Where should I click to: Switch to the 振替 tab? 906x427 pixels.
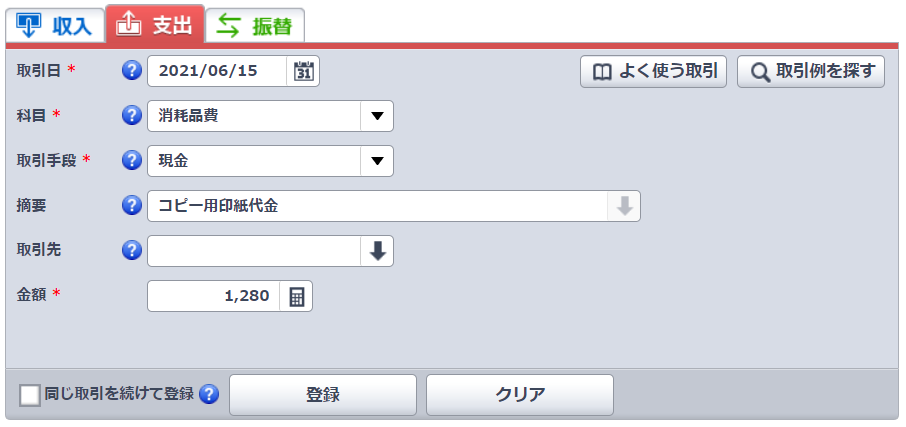pos(255,25)
